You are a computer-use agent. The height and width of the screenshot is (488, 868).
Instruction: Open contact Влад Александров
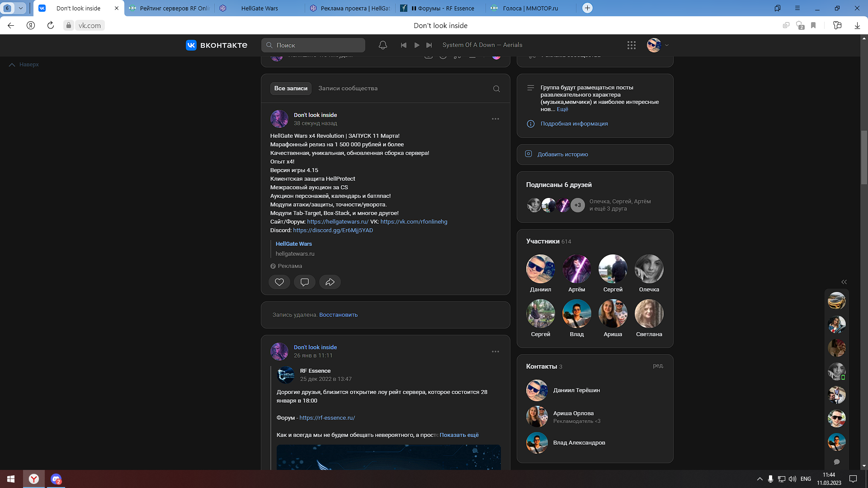pyautogui.click(x=579, y=443)
